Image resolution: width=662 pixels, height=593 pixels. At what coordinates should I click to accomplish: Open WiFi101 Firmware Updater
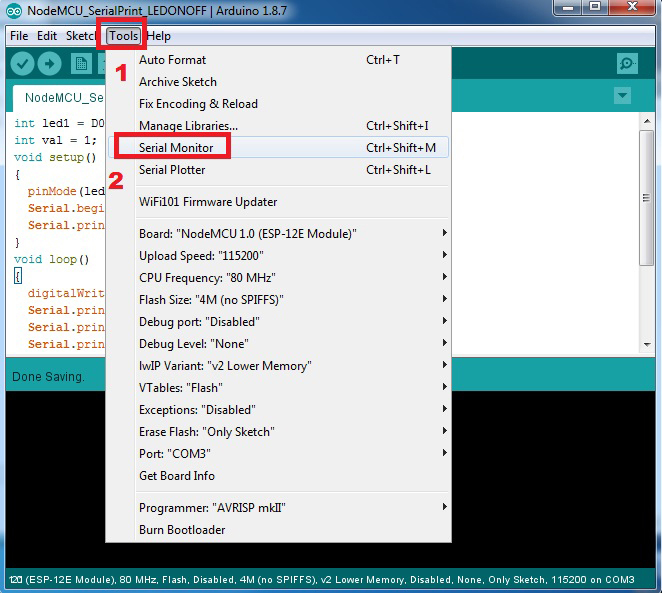208,202
